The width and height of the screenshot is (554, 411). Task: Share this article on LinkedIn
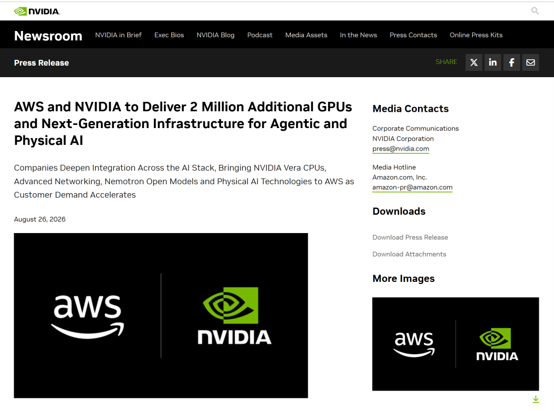(x=493, y=63)
